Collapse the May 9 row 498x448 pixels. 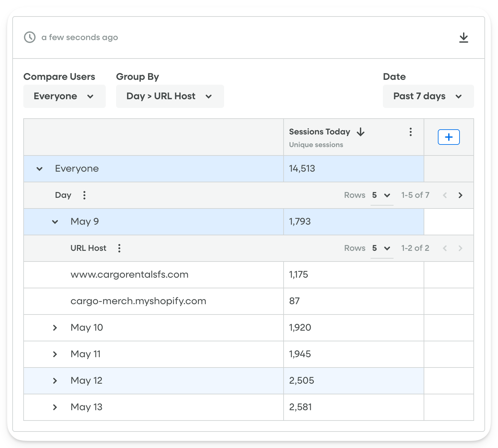[55, 222]
